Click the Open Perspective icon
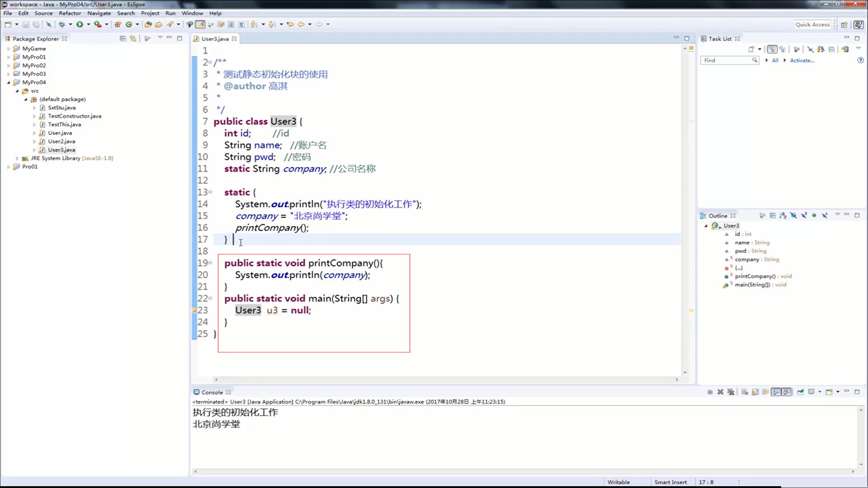Image resolution: width=868 pixels, height=488 pixels. coord(844,25)
